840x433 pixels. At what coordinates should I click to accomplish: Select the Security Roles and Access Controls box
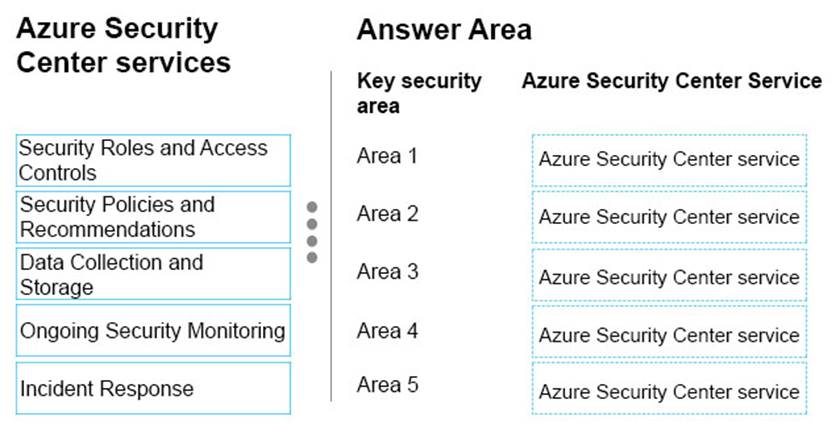pyautogui.click(x=153, y=160)
